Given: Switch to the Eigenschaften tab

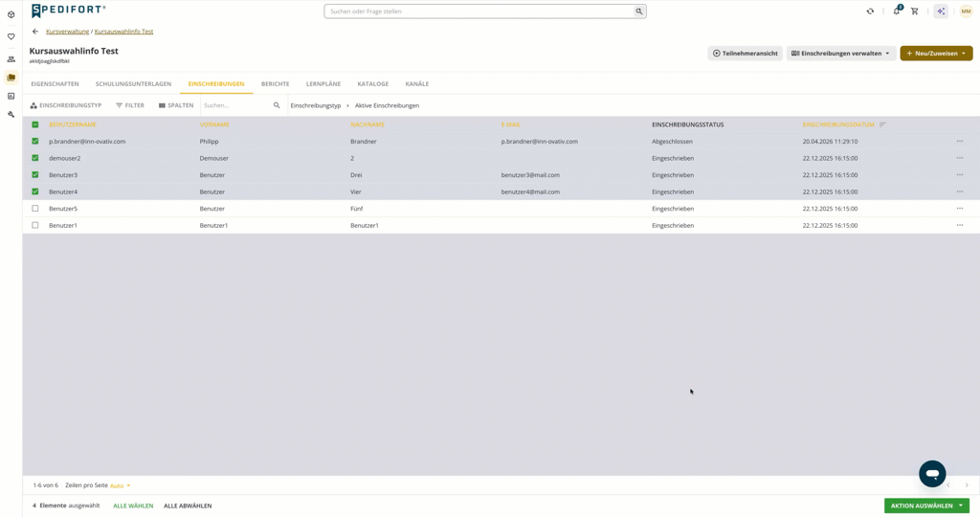Looking at the screenshot, I should coord(55,83).
